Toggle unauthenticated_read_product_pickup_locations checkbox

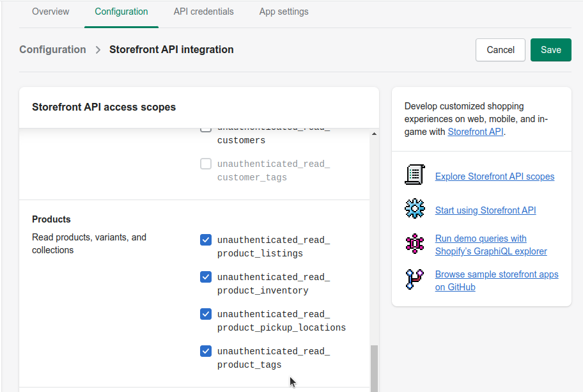pos(206,314)
